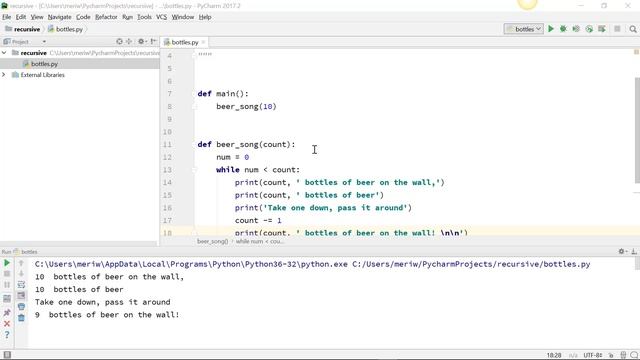Viewport: 640px width, 360px height.
Task: Click beer_song() breadcrumb below editor
Action: coord(212,242)
